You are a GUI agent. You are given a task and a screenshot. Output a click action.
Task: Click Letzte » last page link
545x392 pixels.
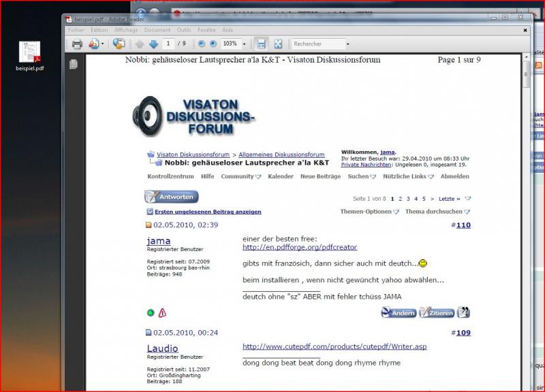click(x=449, y=199)
